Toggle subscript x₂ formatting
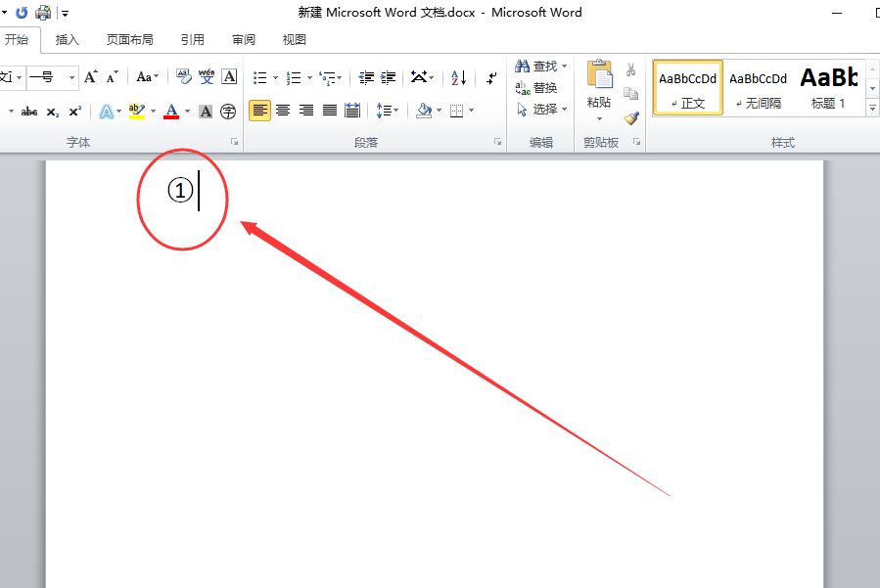 click(x=52, y=112)
